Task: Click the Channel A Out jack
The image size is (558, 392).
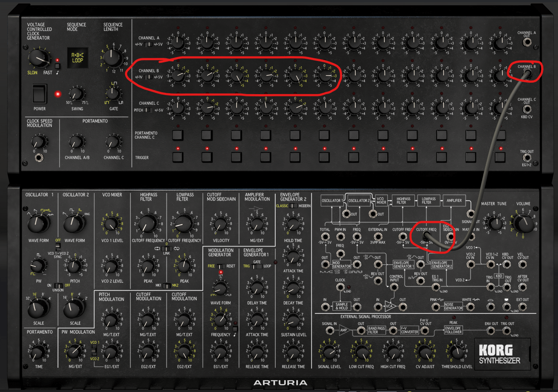Action: coord(526,43)
